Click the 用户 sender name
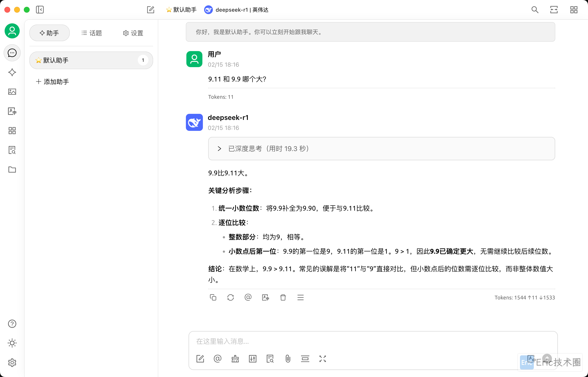The width and height of the screenshot is (588, 377). tap(214, 54)
